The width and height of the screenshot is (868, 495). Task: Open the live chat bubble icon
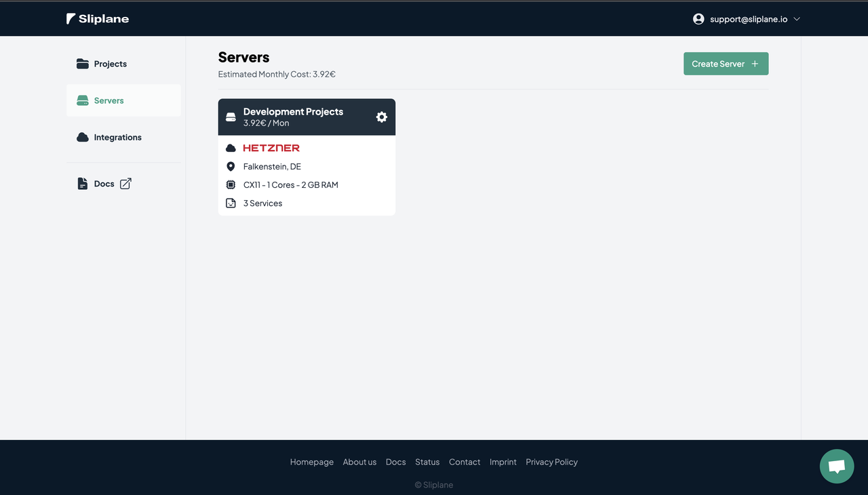(x=837, y=467)
